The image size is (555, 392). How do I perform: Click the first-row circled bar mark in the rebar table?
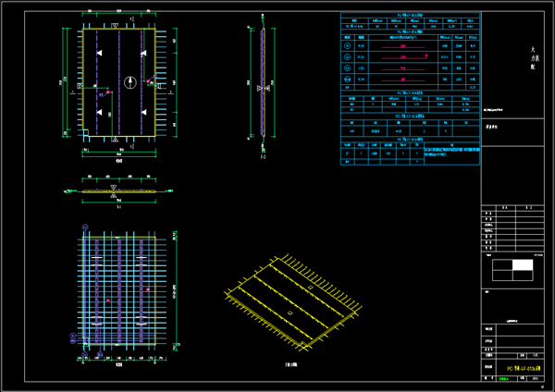(x=347, y=45)
